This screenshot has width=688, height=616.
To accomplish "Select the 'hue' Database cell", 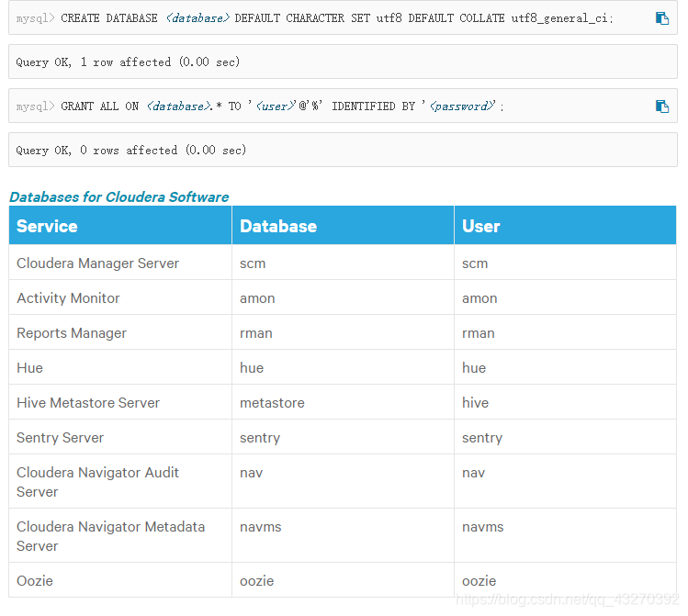I will click(x=343, y=367).
